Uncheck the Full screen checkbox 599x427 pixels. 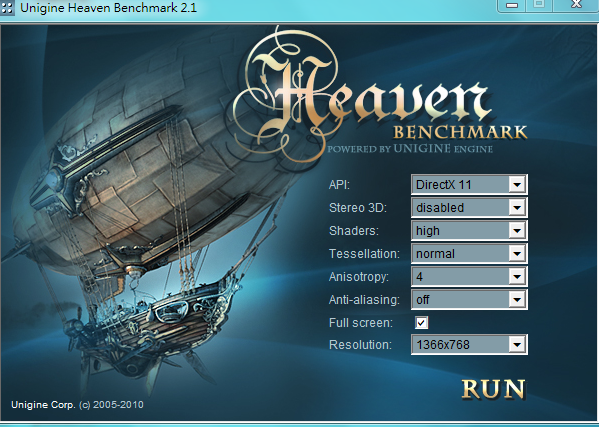[x=421, y=323]
